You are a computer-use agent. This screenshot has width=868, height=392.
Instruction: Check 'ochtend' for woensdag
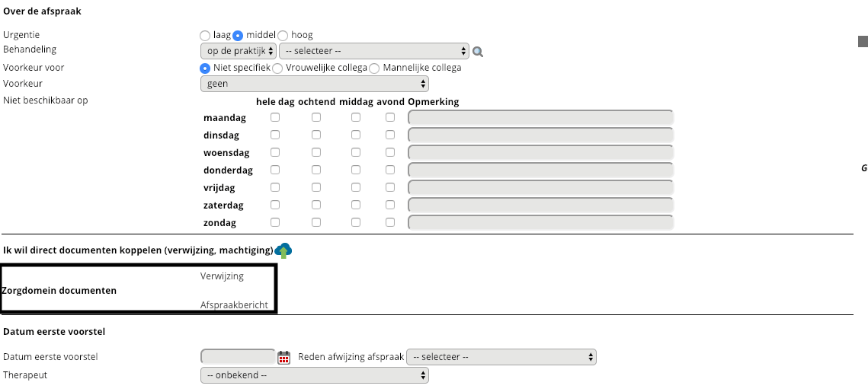[316, 152]
